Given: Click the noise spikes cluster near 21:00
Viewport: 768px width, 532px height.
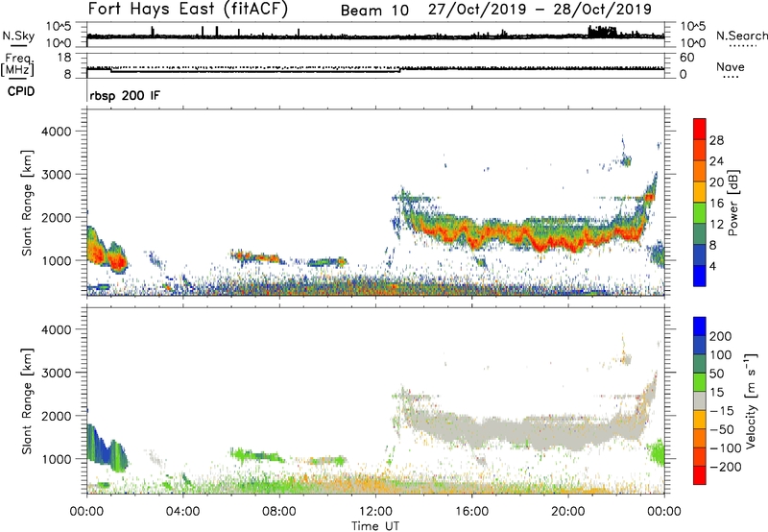Looking at the screenshot, I should point(603,32).
